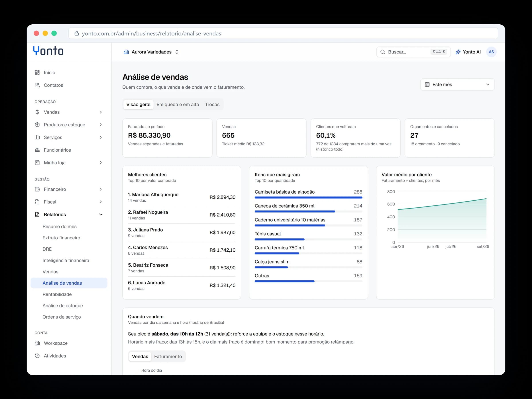This screenshot has width=532, height=399.
Task: Open the DRE report link
Action: coord(47,249)
